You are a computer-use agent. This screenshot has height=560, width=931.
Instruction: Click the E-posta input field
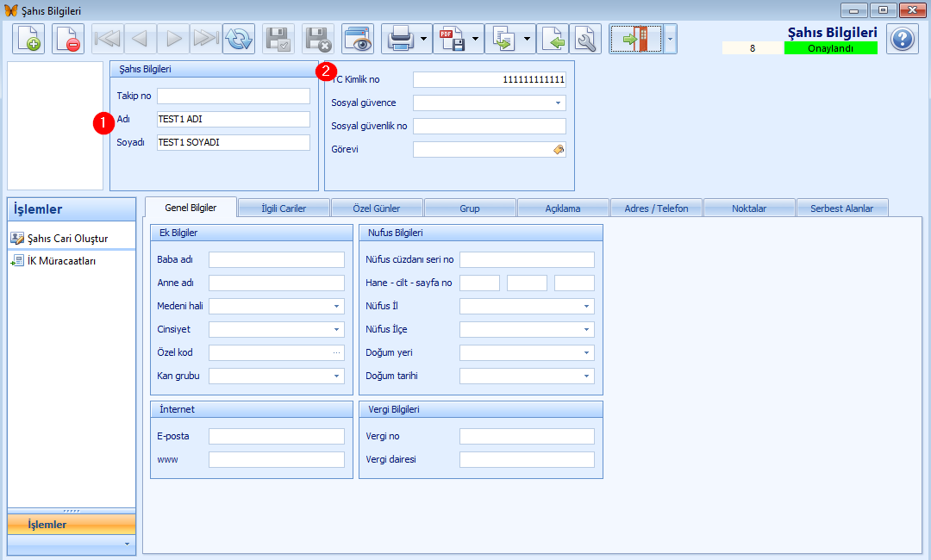(277, 437)
